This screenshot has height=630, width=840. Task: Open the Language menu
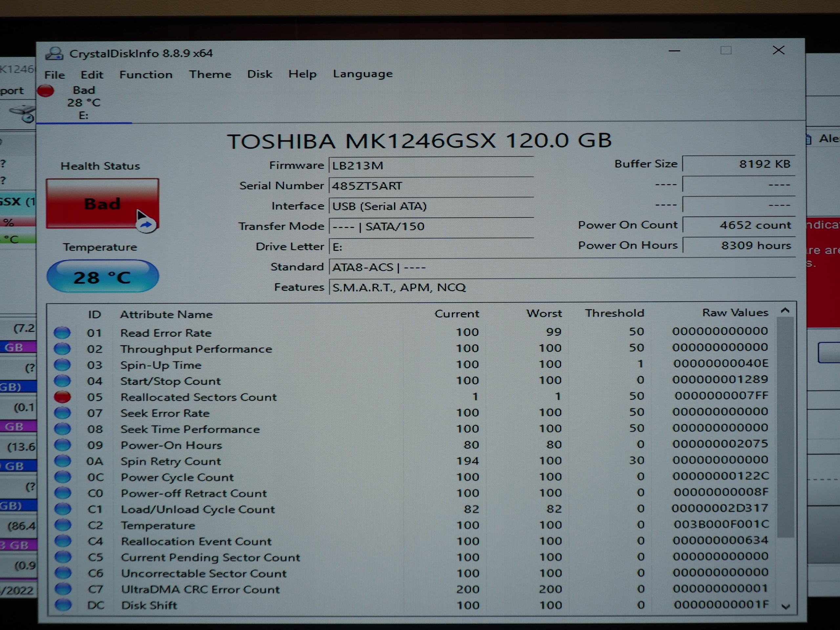(x=363, y=74)
